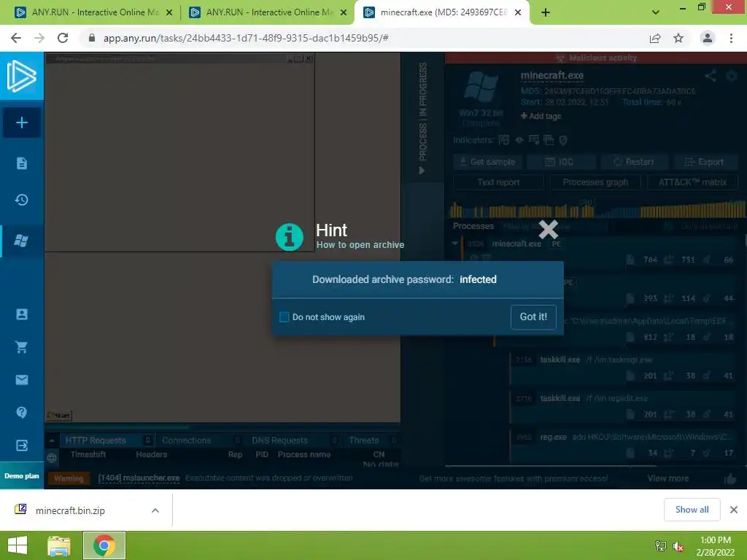This screenshot has width=747, height=560.
Task: Open the shopping cart pricing icon
Action: point(21,347)
